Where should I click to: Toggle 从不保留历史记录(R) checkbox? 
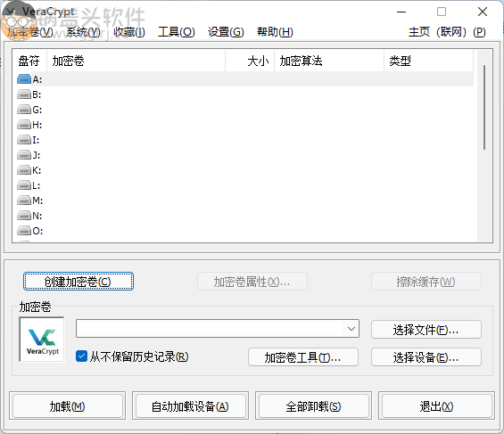click(x=81, y=356)
